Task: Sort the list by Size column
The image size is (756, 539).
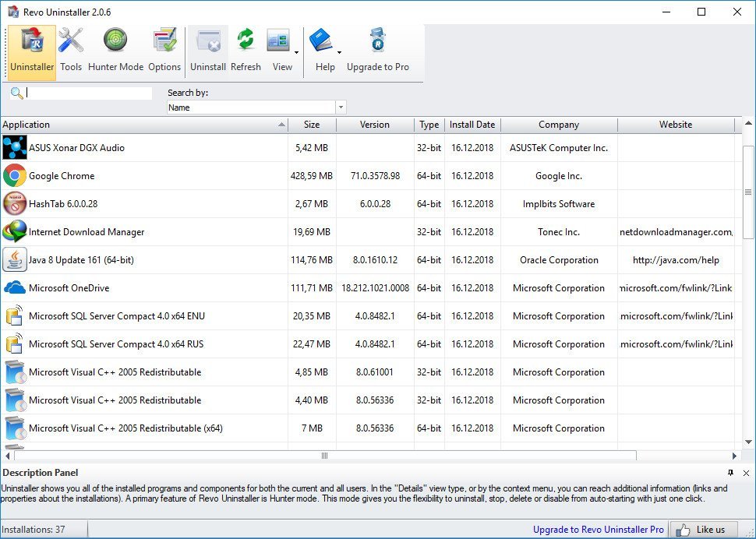Action: click(x=312, y=125)
